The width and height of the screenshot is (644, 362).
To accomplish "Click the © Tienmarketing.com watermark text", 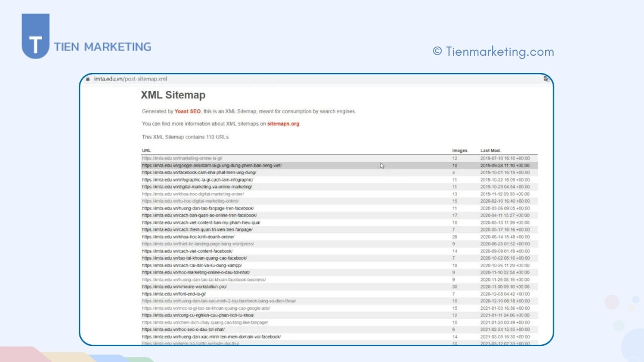I will coord(493,52).
